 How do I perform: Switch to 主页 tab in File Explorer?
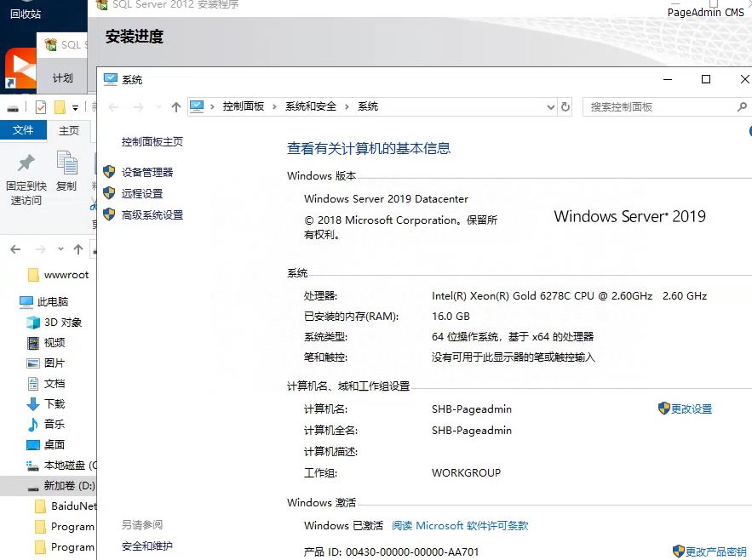click(69, 130)
